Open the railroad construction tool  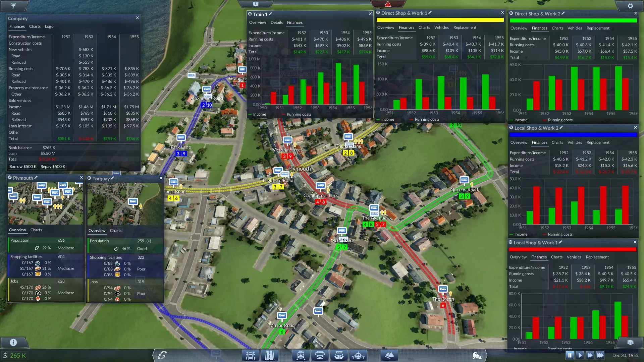[x=251, y=355]
